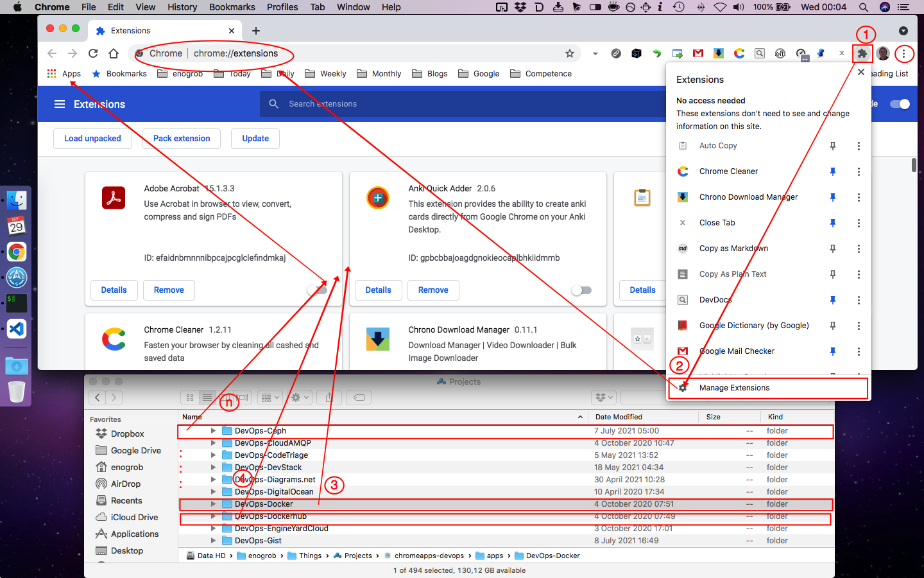This screenshot has height=578, width=924.
Task: Select AirDrop in Finder sidebar
Action: coord(118,484)
